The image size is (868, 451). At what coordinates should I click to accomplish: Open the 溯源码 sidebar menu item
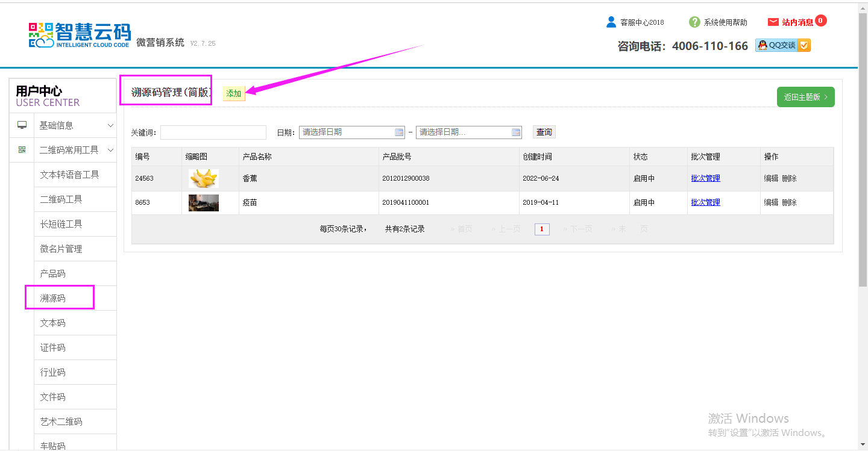click(53, 298)
